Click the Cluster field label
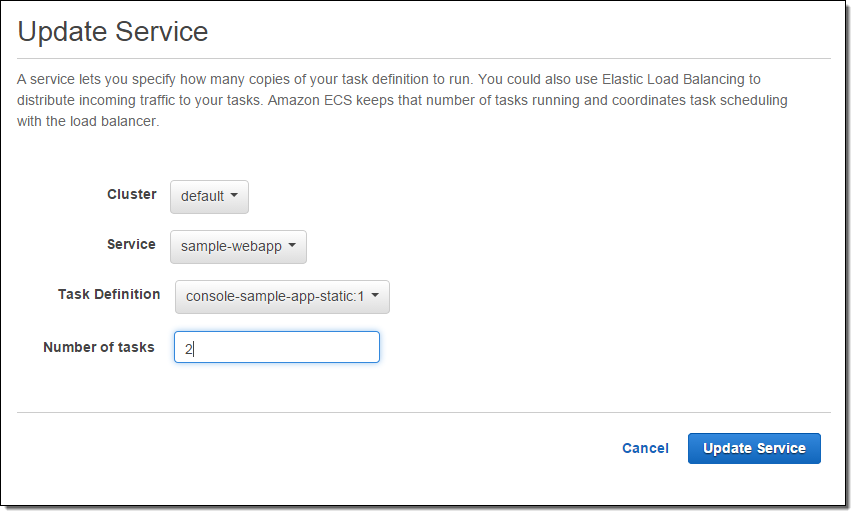 pos(131,194)
